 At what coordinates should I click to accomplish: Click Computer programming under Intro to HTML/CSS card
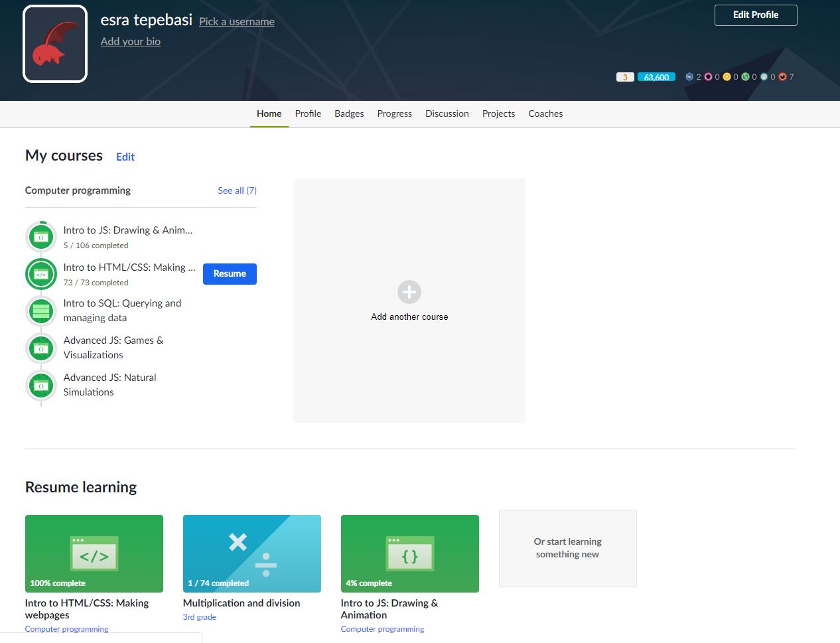coord(66,629)
